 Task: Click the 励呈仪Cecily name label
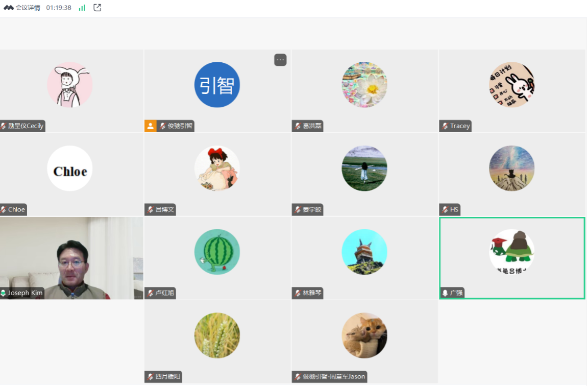(26, 126)
